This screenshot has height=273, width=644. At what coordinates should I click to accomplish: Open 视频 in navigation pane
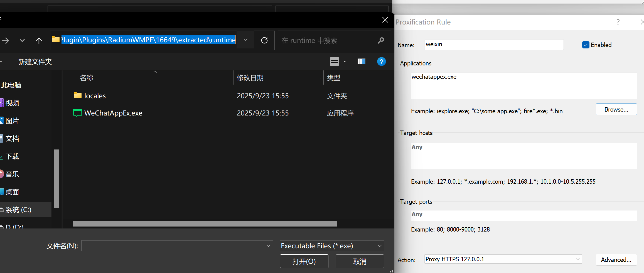[x=12, y=103]
